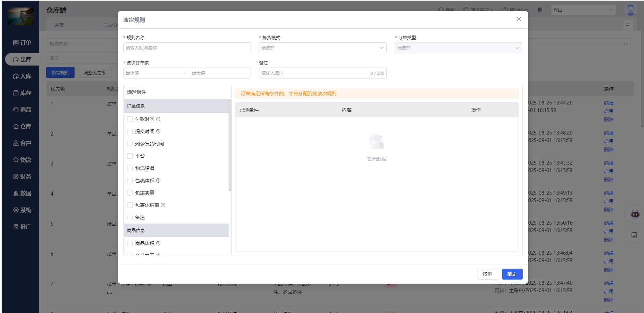The width and height of the screenshot is (644, 313).
Task: Open the 仓山 warehouse selector
Action: pos(583,10)
